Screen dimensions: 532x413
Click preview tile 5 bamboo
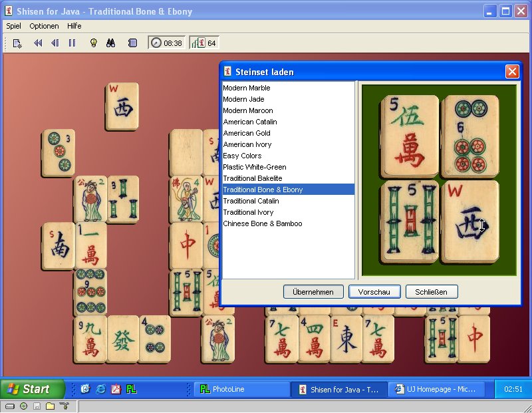click(409, 221)
